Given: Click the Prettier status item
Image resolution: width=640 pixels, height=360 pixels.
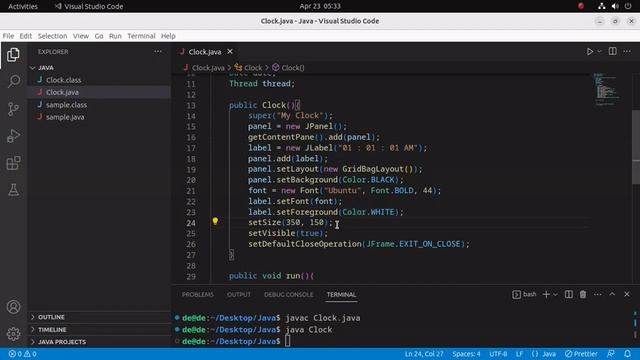Looking at the screenshot, I should (x=581, y=354).
